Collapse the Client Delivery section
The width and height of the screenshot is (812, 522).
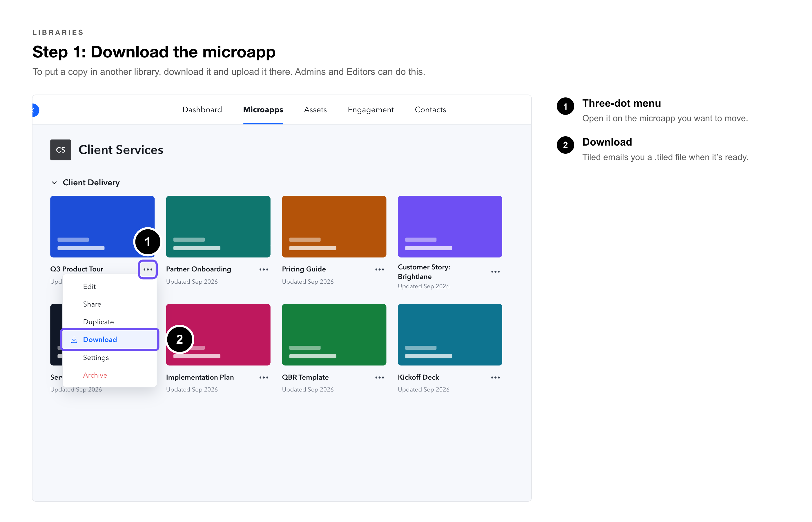coord(54,183)
